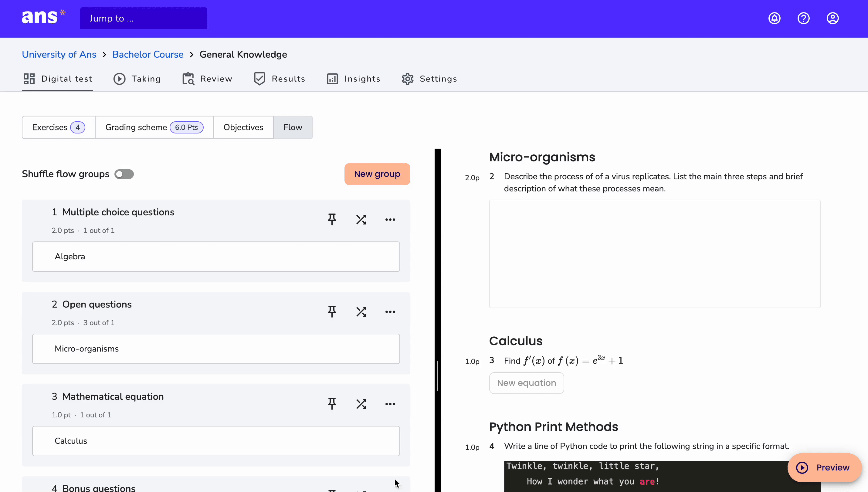Select the Calculus exercise card
868x492 pixels.
pos(216,441)
